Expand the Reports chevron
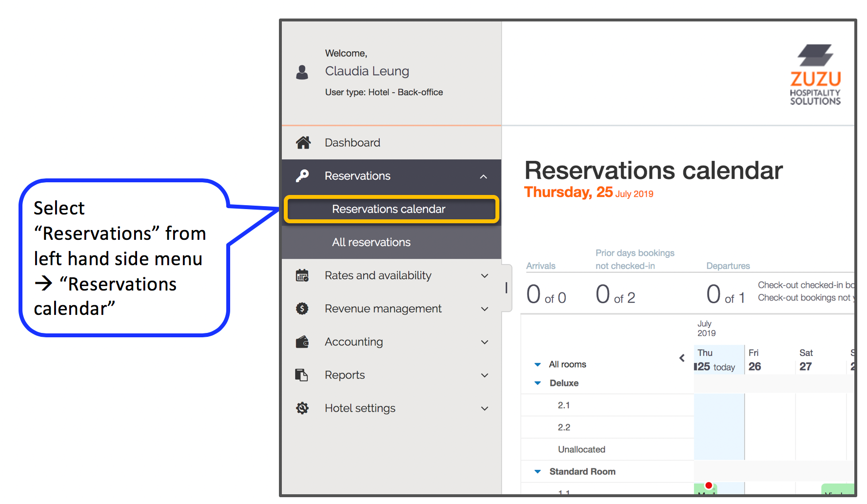This screenshot has height=504, width=867. [x=485, y=375]
